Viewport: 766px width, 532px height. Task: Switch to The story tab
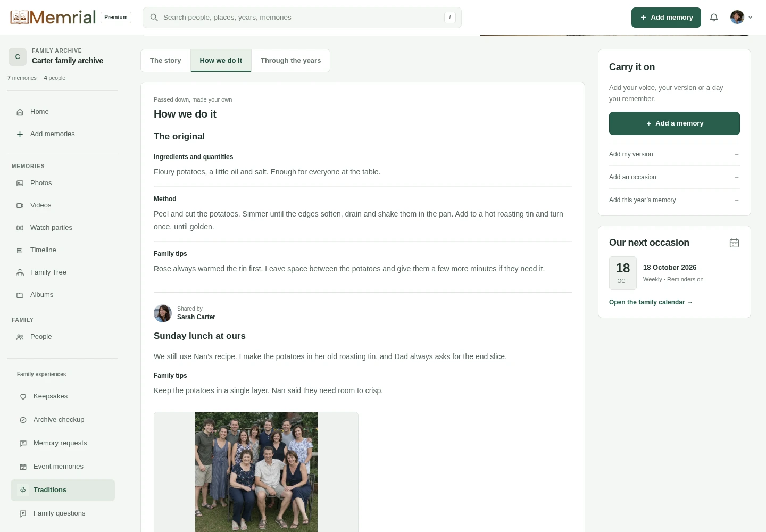point(165,61)
